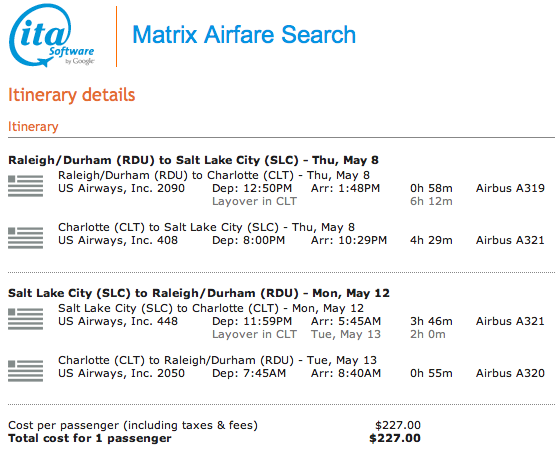Click the US Airways flag icon for flight 408
This screenshot has height=453, width=555.
pos(25,238)
